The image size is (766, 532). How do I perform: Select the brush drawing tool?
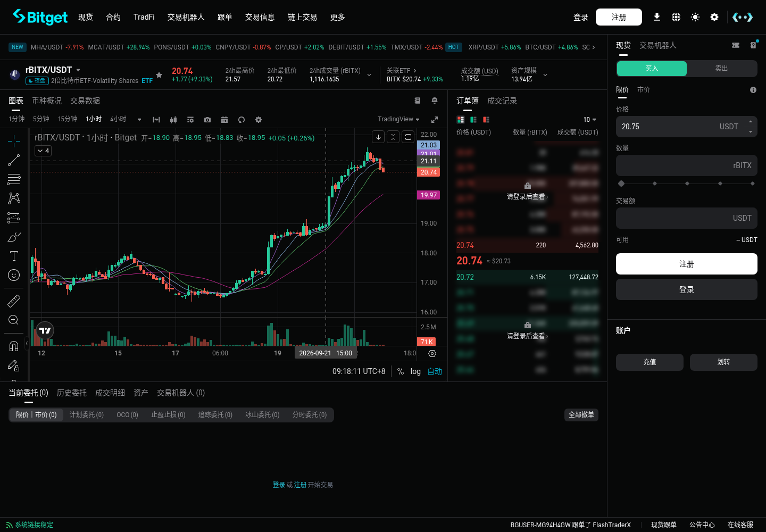(14, 237)
